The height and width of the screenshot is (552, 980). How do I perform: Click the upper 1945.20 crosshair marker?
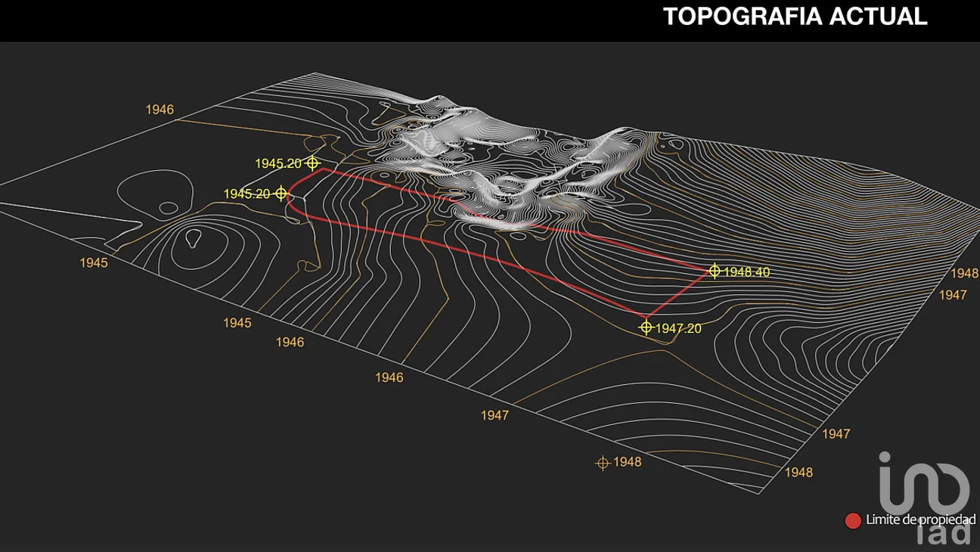[x=312, y=163]
